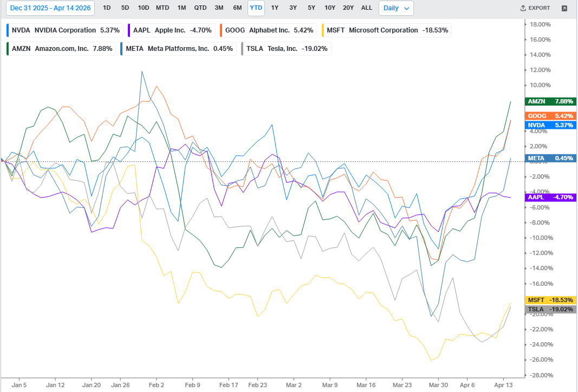Image resolution: width=578 pixels, height=392 pixels.
Task: Click the Feb 2 date axis marker
Action: [x=157, y=385]
